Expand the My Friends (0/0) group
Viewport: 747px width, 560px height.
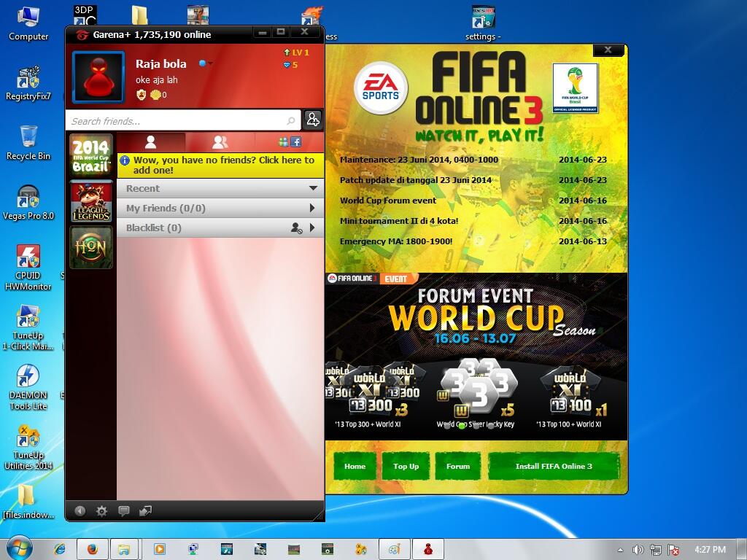312,208
